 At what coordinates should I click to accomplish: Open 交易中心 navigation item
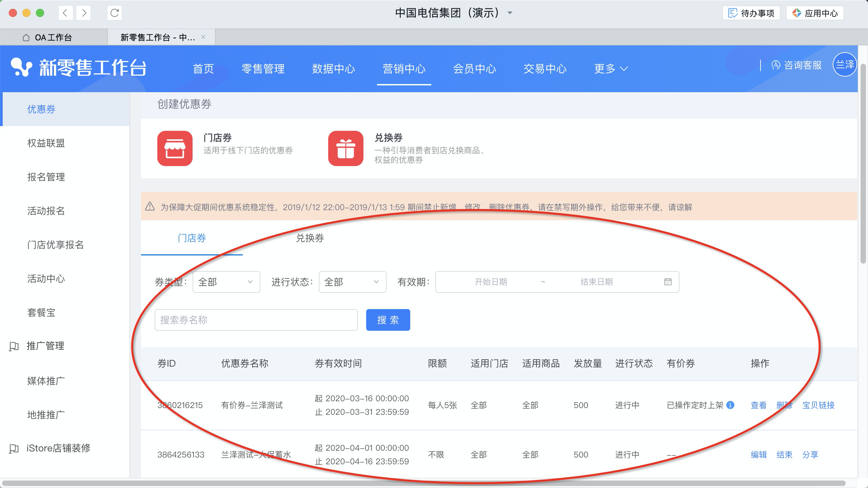pos(545,69)
